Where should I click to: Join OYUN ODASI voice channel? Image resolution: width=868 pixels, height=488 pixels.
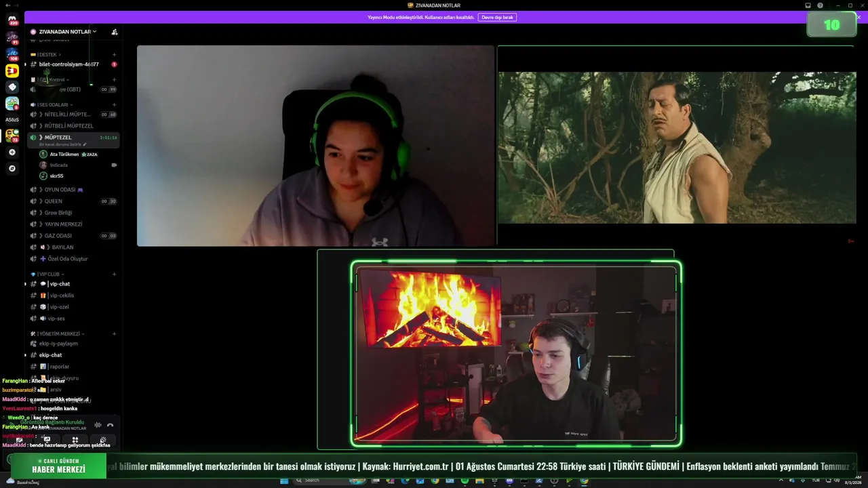click(x=73, y=190)
